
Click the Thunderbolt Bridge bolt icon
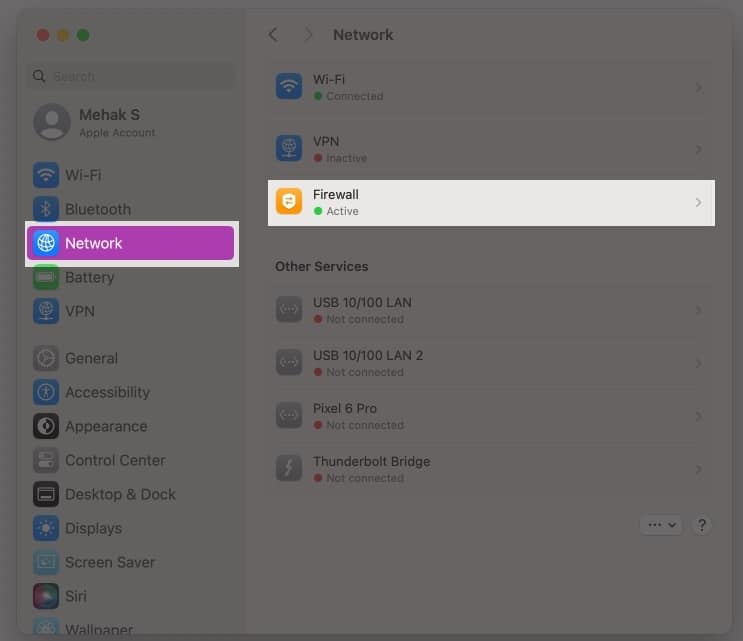click(x=289, y=469)
